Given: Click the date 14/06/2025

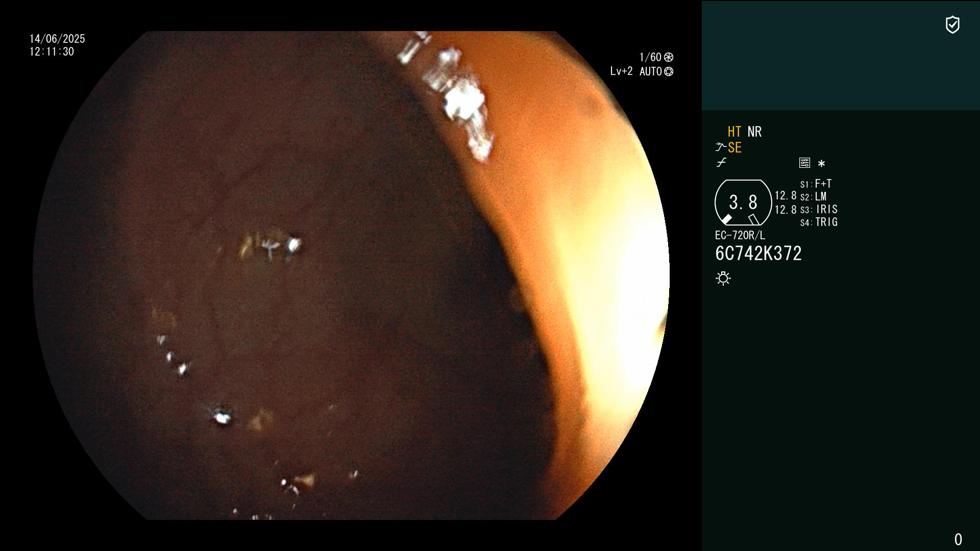Looking at the screenshot, I should tap(57, 39).
